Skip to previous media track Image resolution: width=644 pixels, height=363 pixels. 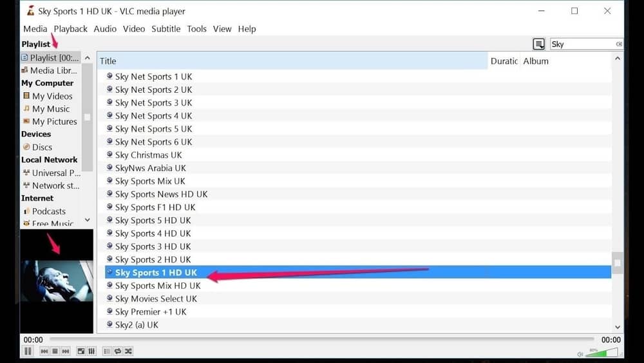coord(44,351)
